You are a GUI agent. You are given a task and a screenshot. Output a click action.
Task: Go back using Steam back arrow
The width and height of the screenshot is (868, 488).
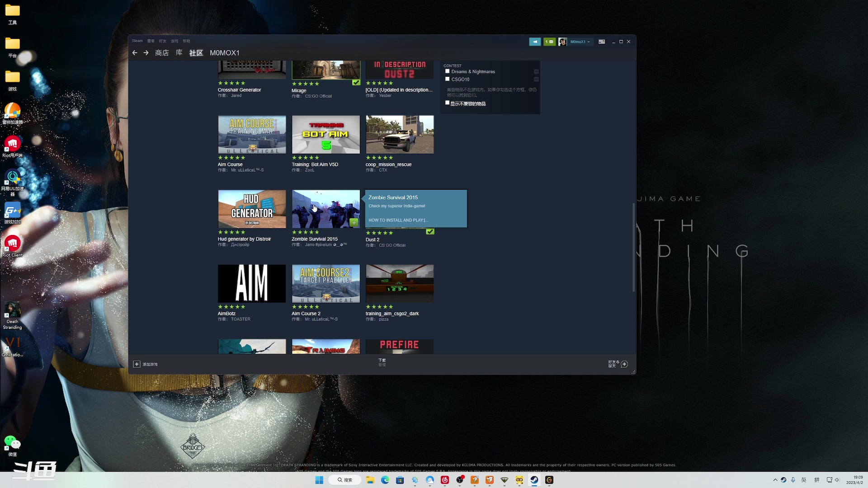pos(135,53)
